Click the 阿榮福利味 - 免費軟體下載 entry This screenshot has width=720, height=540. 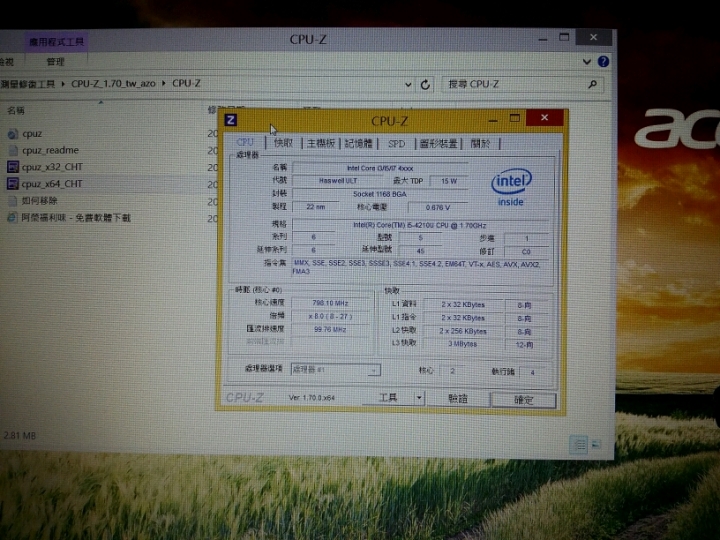(x=76, y=218)
